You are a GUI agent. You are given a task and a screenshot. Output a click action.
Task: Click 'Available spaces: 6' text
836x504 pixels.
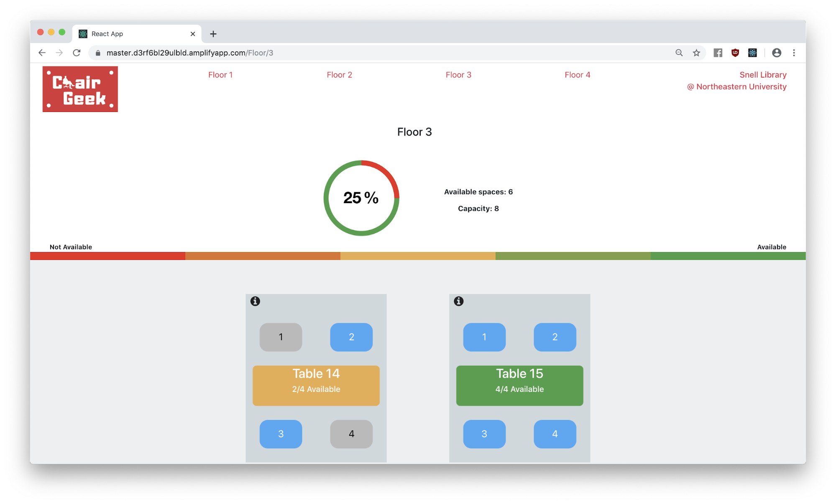(478, 192)
